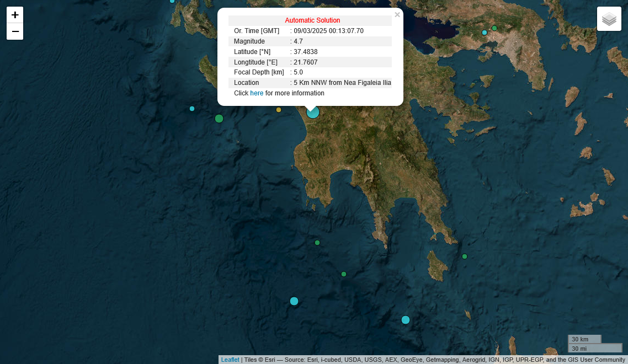Open the Leaflet attribution link
This screenshot has height=364, width=628.
click(230, 360)
